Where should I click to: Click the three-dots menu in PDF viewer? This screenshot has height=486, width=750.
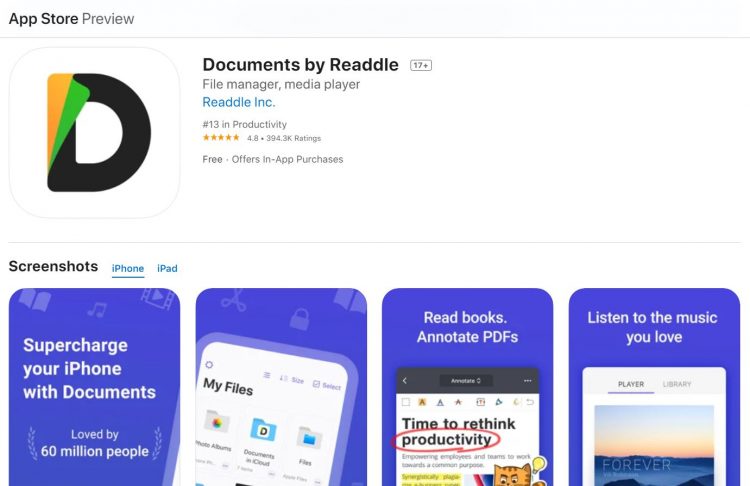click(x=528, y=381)
